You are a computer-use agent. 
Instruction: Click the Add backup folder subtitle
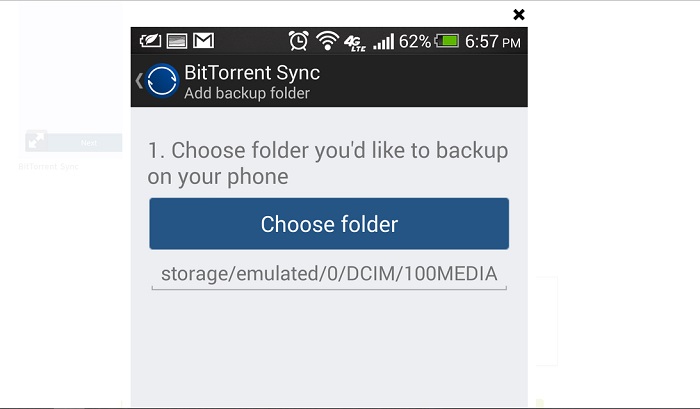[x=247, y=93]
